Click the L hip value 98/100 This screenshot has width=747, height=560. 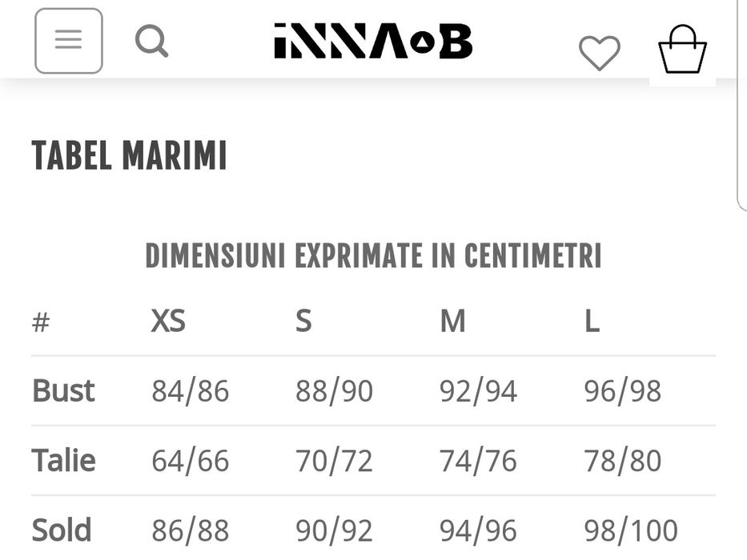coord(631,530)
